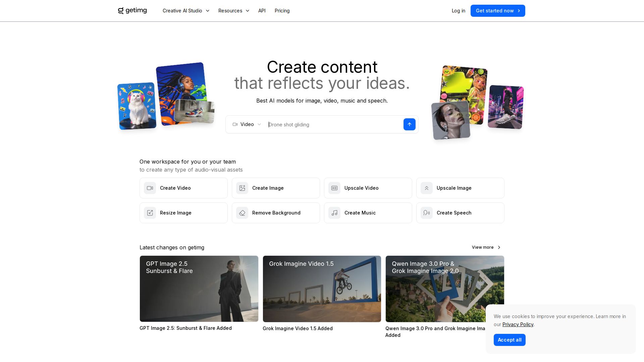Screen dimensions: 644x362
Task: Click 'Grok Imagine Video 1.5 Added' caption
Action: click(x=298, y=328)
